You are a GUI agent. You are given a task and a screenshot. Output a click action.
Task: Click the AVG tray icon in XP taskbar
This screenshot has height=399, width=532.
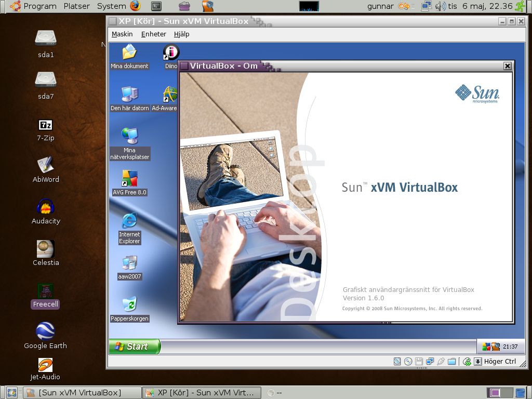(x=486, y=347)
